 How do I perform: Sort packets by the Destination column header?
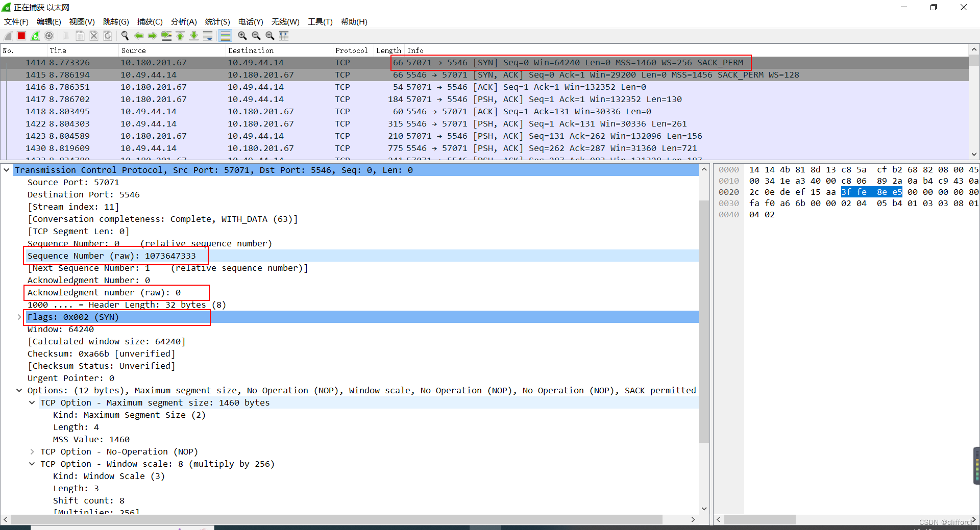(x=279, y=51)
